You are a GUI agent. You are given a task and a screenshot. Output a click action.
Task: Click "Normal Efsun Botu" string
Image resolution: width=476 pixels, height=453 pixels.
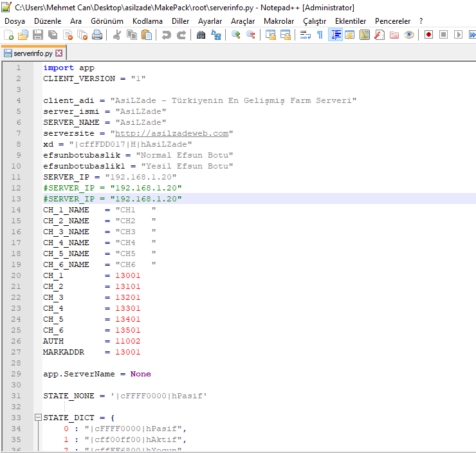185,155
